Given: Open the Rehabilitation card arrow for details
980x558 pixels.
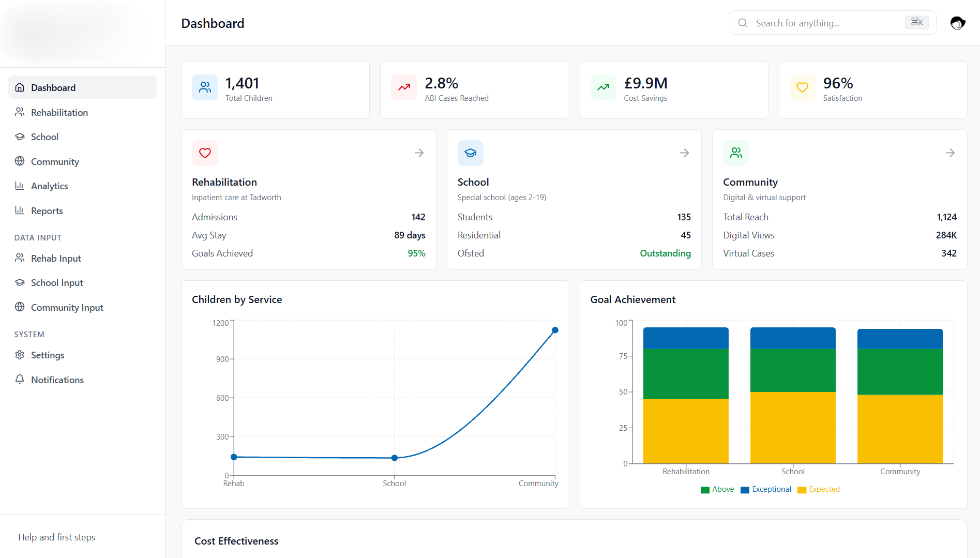Looking at the screenshot, I should (419, 153).
